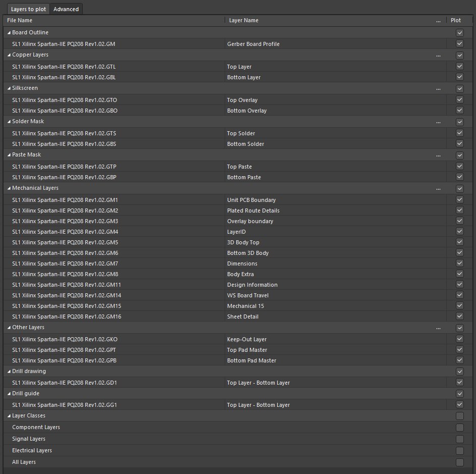Click the Plot column header
This screenshot has height=474, width=476.
point(456,20)
